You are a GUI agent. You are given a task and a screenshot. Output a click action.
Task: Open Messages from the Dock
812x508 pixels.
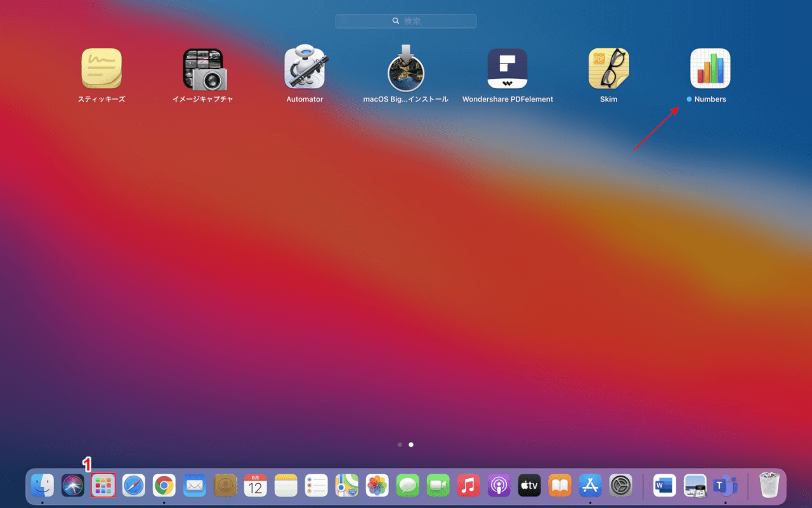pos(408,486)
